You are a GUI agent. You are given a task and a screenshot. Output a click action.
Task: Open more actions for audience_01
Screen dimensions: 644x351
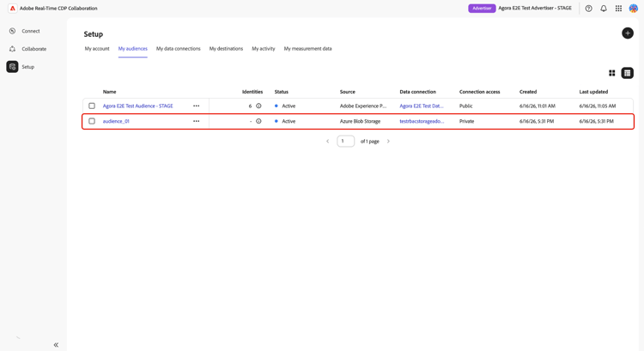click(x=197, y=121)
